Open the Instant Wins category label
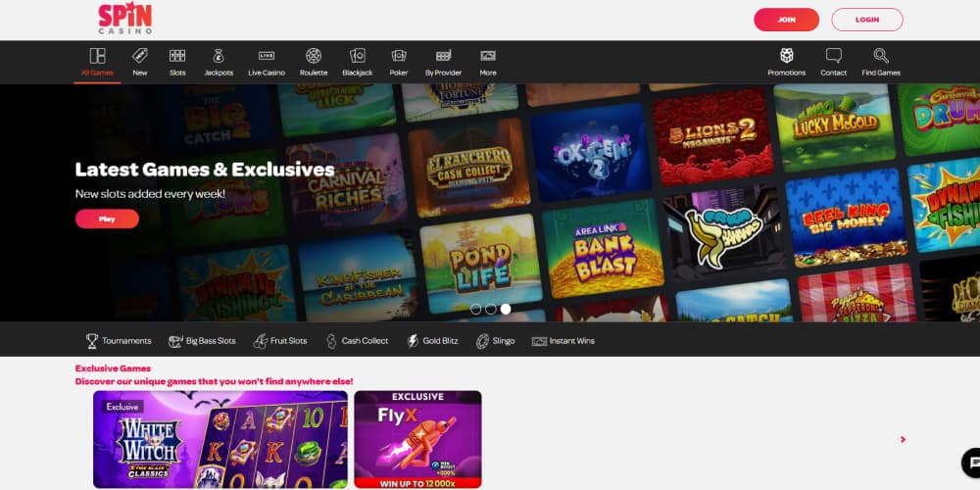980x490 pixels. (572, 341)
